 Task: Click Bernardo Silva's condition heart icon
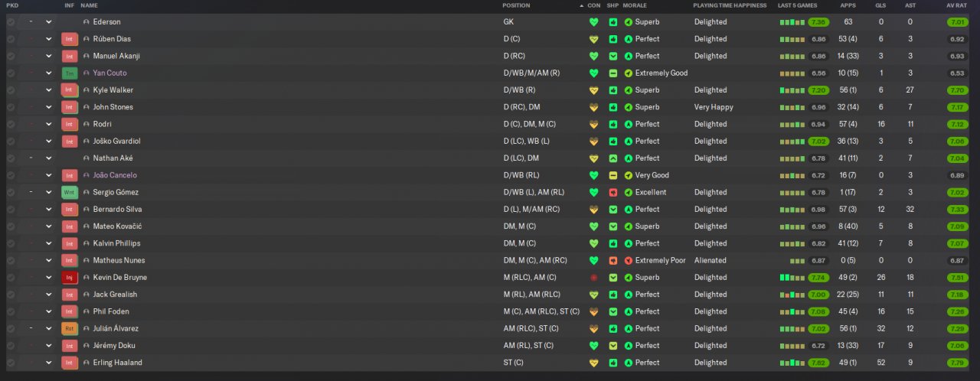[x=593, y=210]
